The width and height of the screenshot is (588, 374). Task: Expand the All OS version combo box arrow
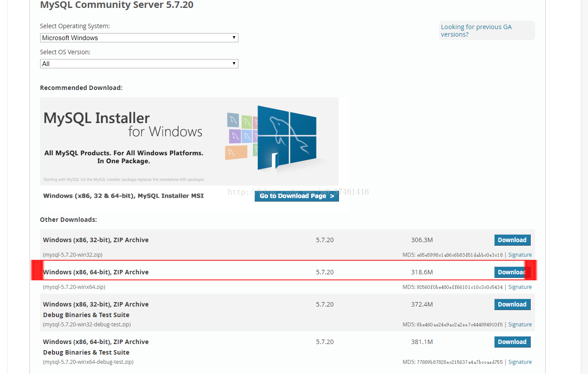(x=234, y=64)
